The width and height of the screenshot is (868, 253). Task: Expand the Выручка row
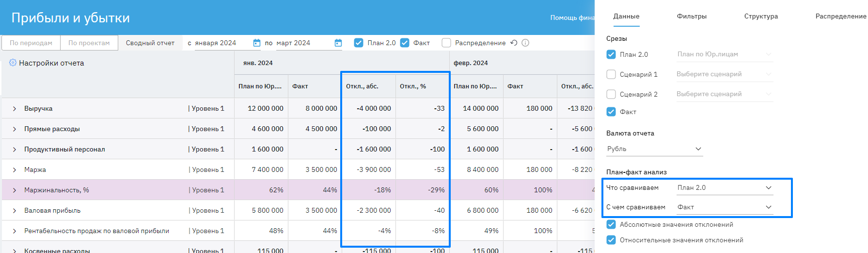point(15,109)
